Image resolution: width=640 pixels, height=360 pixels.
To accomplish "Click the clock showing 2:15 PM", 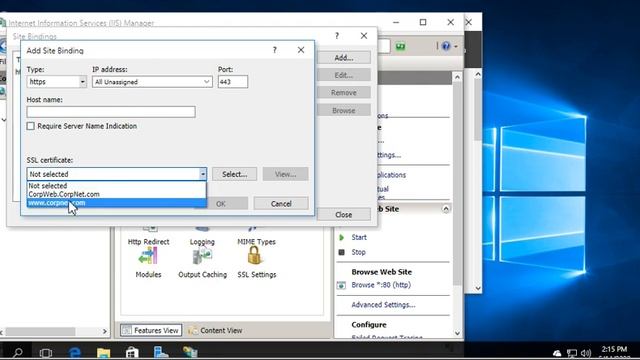I will point(614,349).
